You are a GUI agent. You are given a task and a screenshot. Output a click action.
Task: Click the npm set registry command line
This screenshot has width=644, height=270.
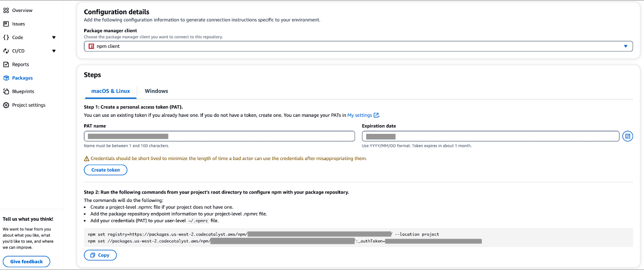tap(264, 234)
